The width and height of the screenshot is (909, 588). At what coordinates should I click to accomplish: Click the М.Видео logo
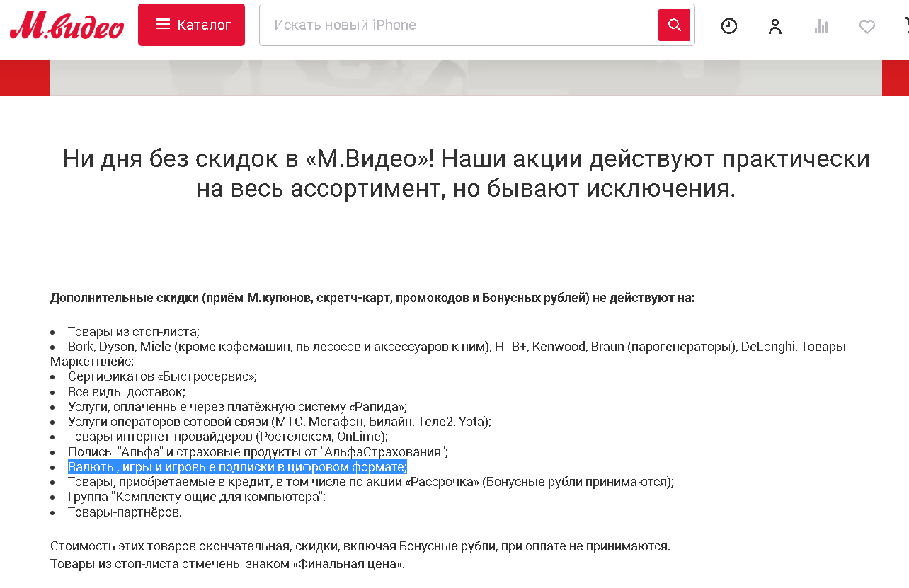click(67, 25)
